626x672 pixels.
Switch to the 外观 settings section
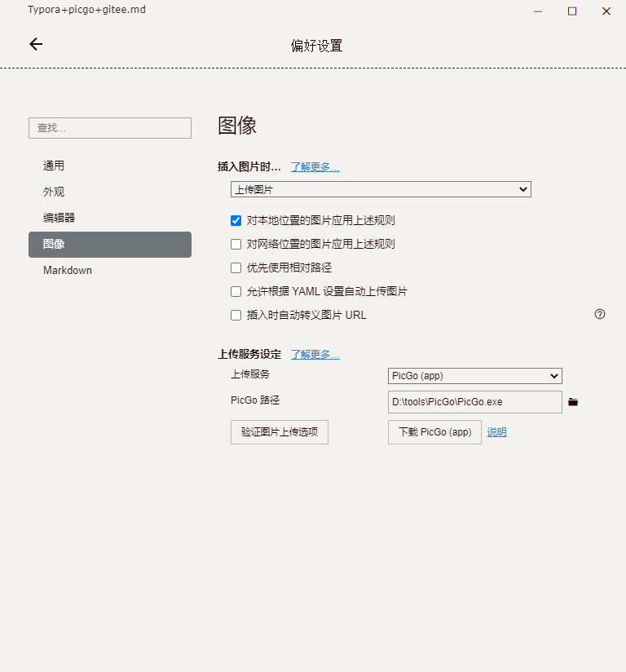[x=54, y=192]
